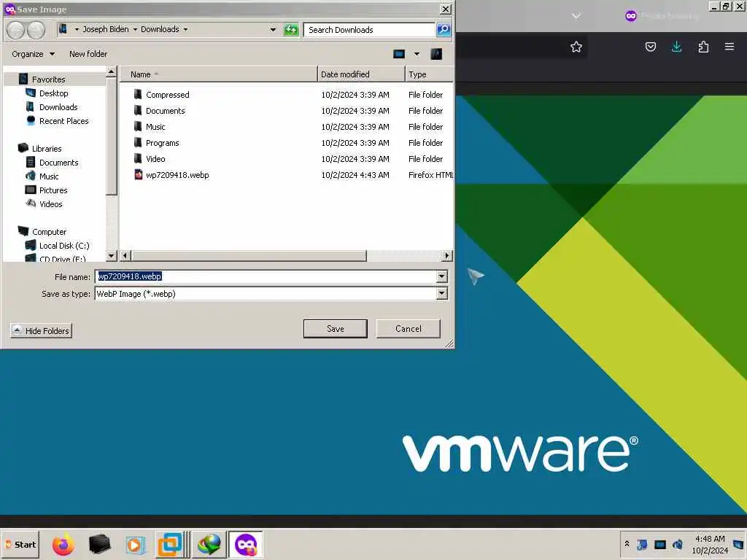Viewport: 747px width, 560px height.
Task: Click the navigation pane scroll-up arrow
Action: coord(111,72)
